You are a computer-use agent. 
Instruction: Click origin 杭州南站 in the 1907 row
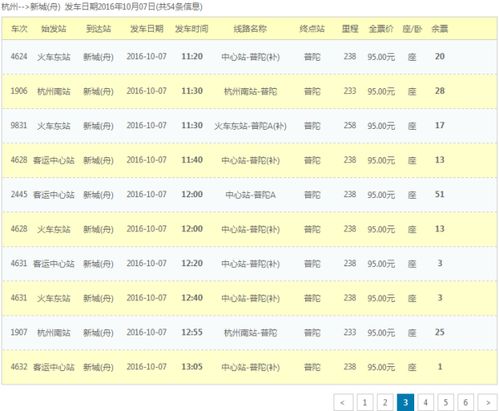pos(54,333)
